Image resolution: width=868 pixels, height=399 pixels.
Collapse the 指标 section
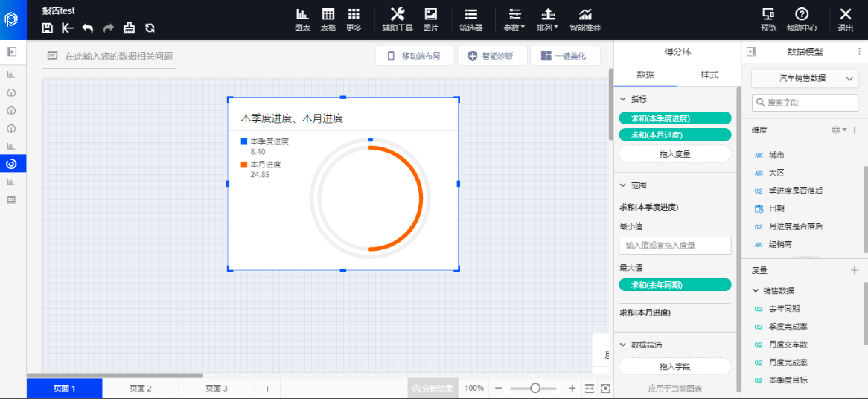(x=623, y=99)
